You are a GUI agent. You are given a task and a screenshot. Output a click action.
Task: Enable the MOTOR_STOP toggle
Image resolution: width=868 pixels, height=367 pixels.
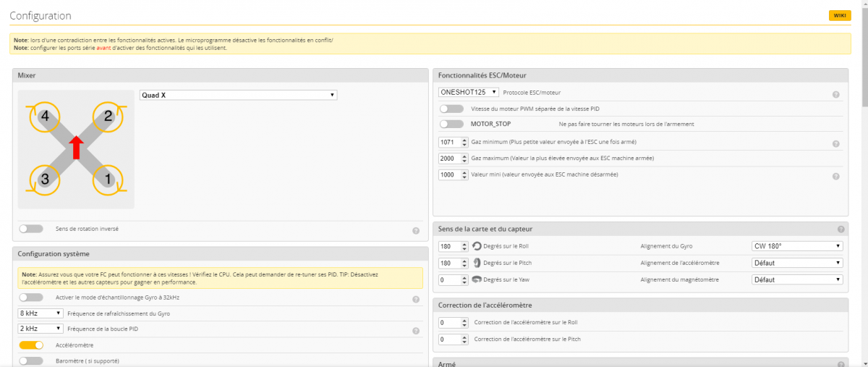pyautogui.click(x=451, y=124)
